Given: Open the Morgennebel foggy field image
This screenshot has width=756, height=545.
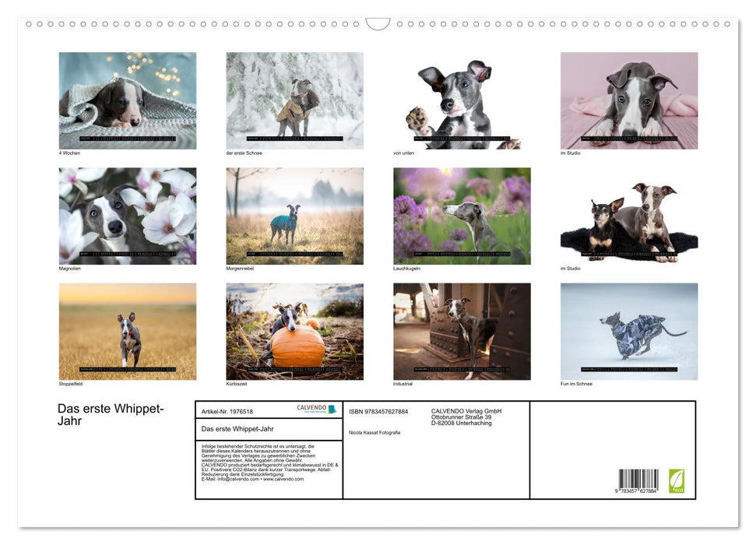Looking at the screenshot, I should click(294, 215).
